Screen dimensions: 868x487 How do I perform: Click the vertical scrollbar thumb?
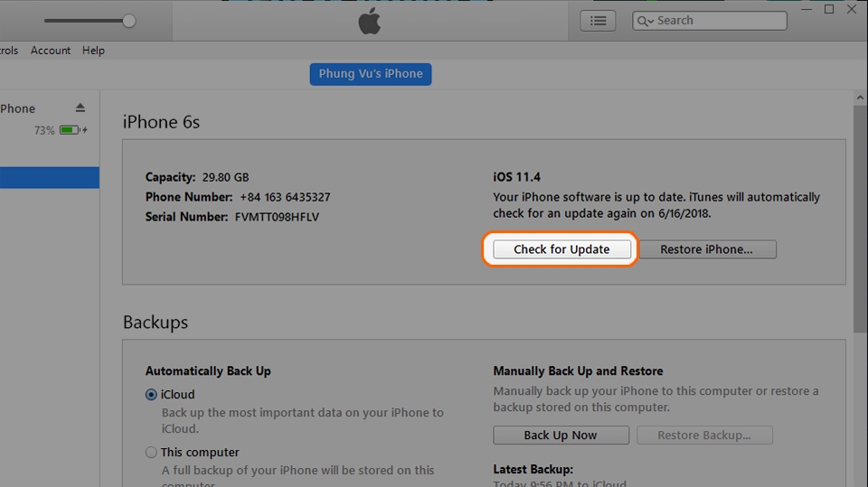pyautogui.click(x=860, y=219)
